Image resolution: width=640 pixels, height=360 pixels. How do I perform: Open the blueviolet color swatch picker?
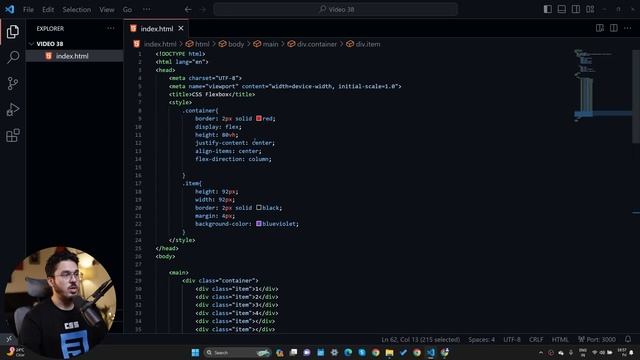coord(259,224)
